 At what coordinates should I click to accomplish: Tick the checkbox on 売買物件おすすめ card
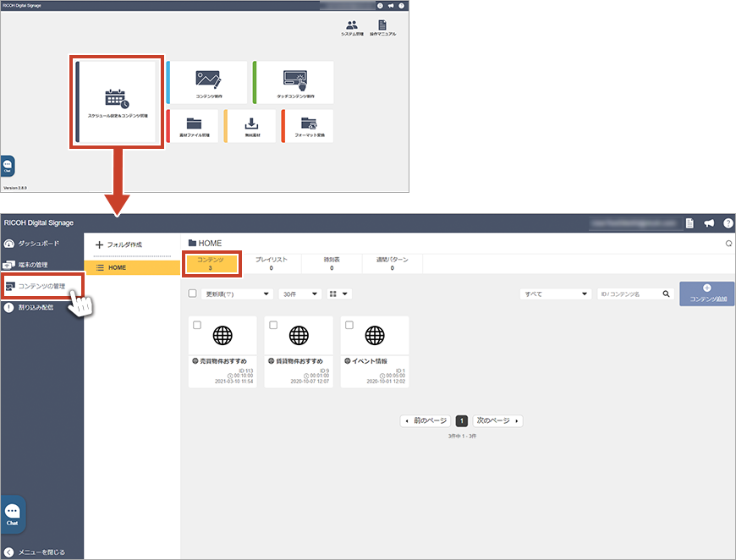point(197,325)
